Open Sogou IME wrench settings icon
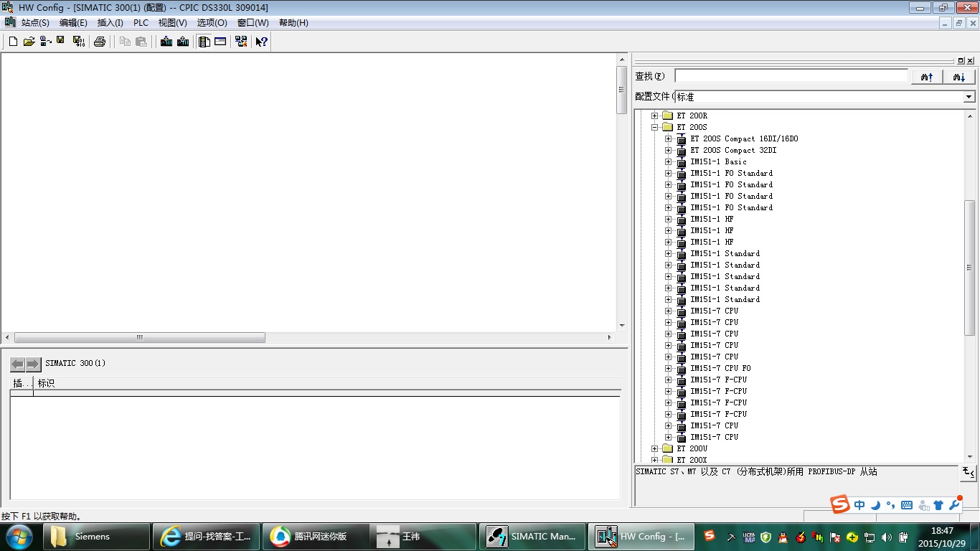This screenshot has height=551, width=980. [x=953, y=505]
